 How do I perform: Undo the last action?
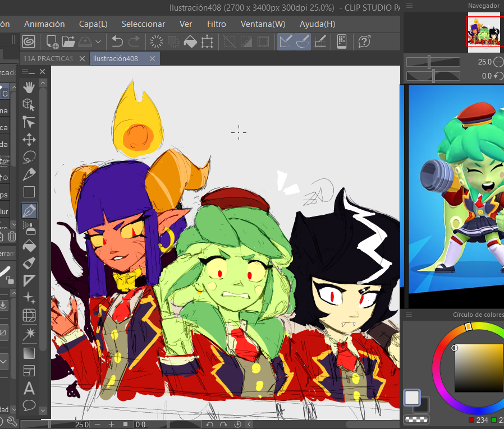117,41
